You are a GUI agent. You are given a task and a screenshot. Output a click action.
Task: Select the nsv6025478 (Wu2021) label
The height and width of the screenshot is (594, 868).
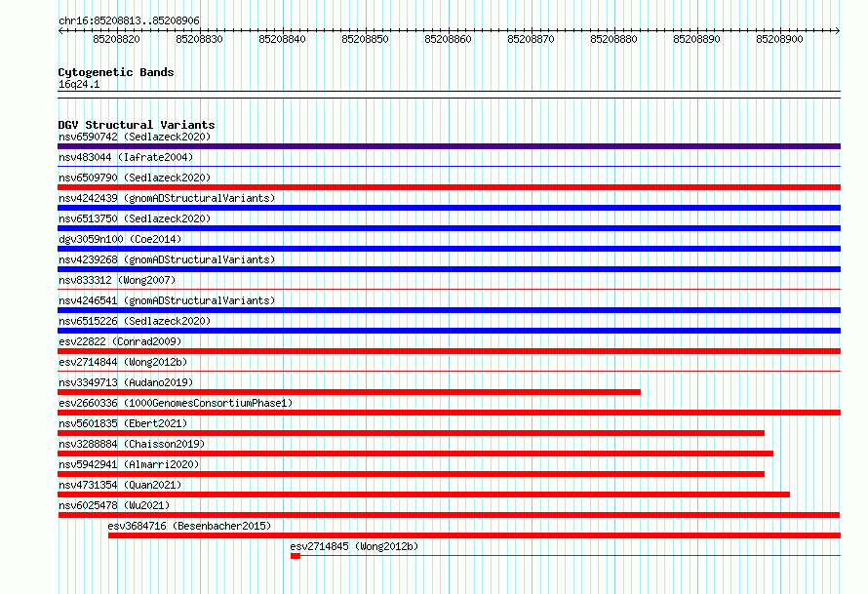coord(114,505)
